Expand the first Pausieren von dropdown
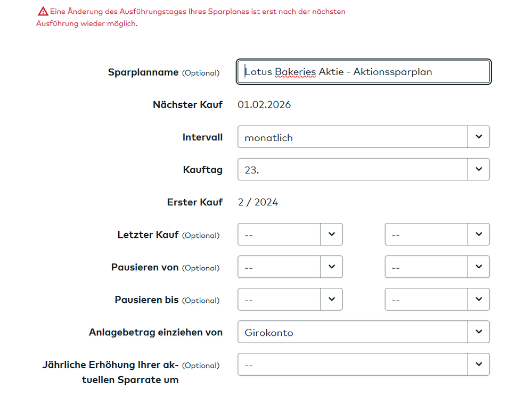Viewport: 532px width, 397px height. click(x=290, y=267)
